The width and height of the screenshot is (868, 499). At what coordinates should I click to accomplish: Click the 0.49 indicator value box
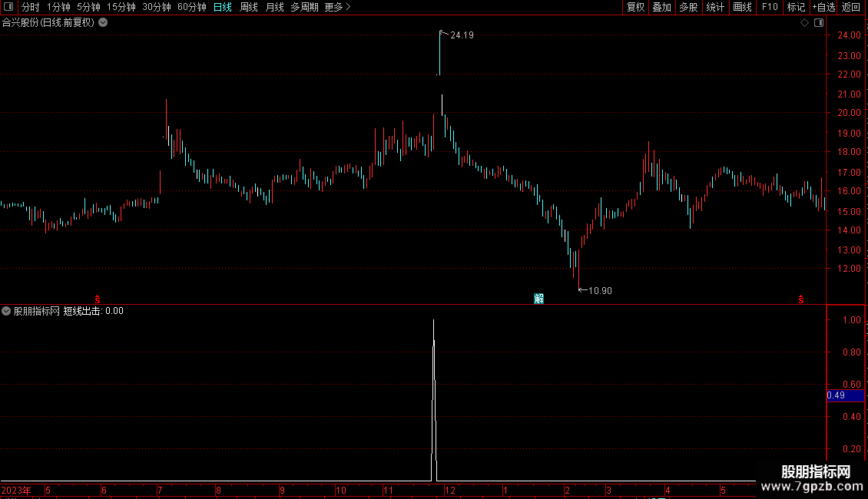(845, 395)
